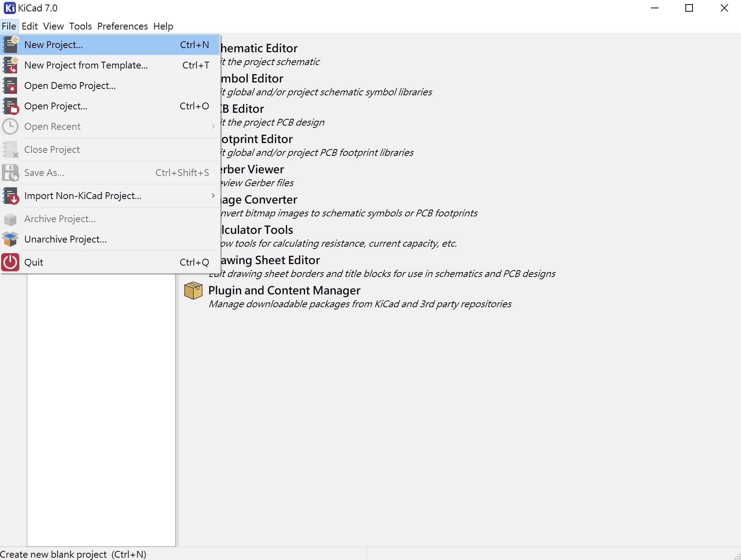Viewport: 741px width, 560px height.
Task: Select the Archive Project... entry
Action: (x=110, y=219)
